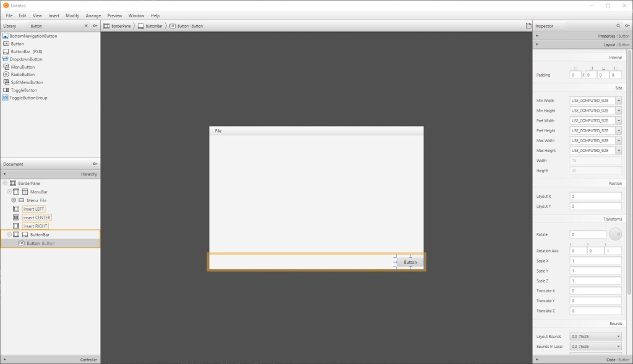
Task: Collapse the ButtonBar node in Hierarchy
Action: [x=9, y=235]
